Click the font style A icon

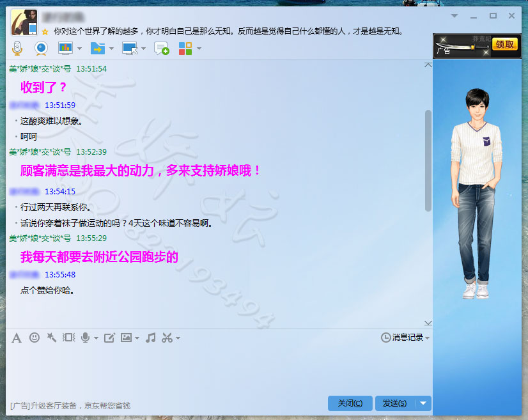(17, 338)
